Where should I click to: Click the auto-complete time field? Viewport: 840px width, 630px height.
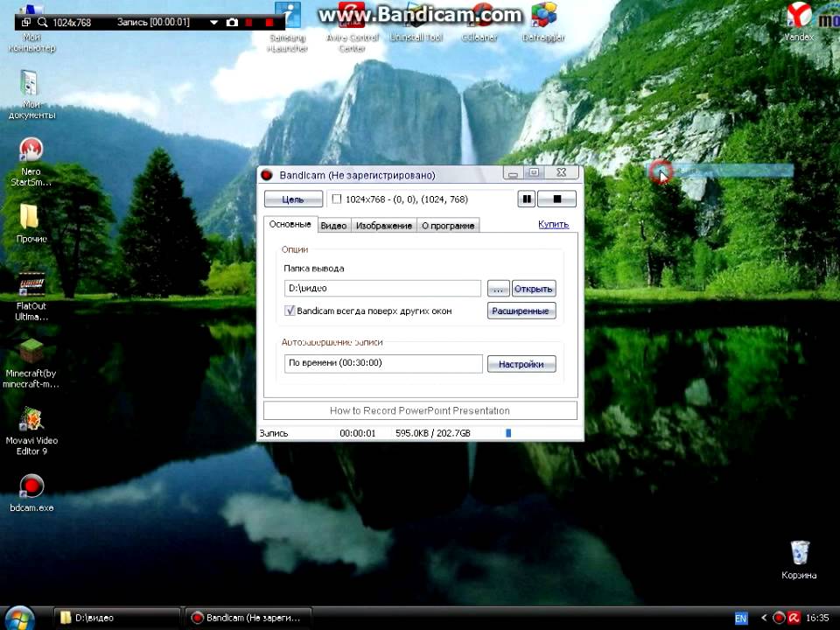point(383,363)
